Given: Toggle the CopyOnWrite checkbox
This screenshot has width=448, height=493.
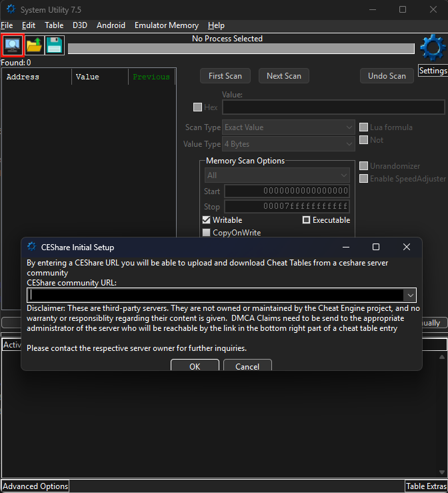Looking at the screenshot, I should tap(206, 233).
